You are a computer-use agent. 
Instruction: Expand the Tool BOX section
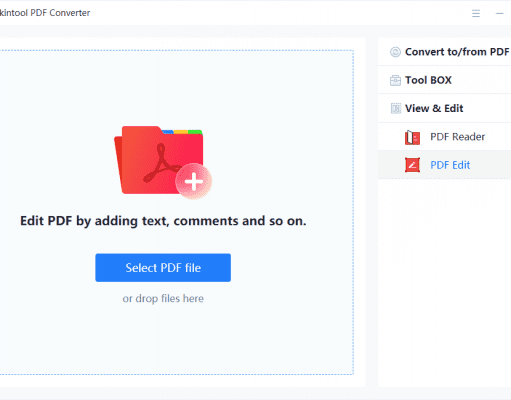445,80
